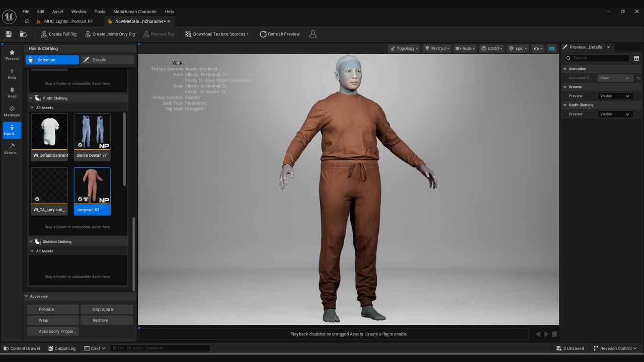Open the Presets panel in the sidebar

point(12,55)
